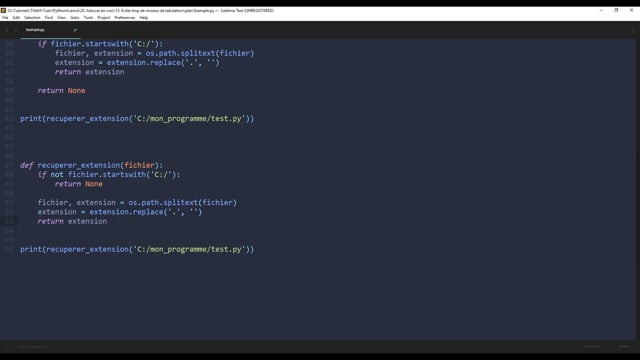This screenshot has height=360, width=640.
Task: Open the File menu
Action: 5,18
